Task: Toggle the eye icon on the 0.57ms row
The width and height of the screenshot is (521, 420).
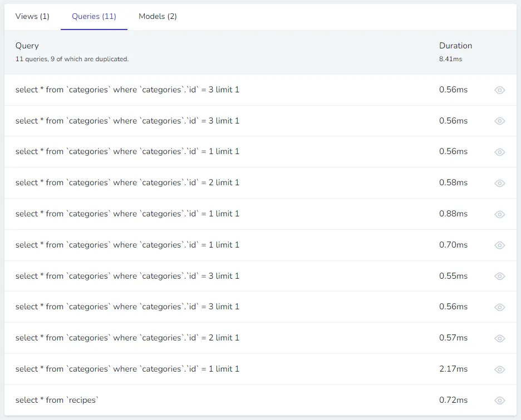Action: tap(499, 338)
